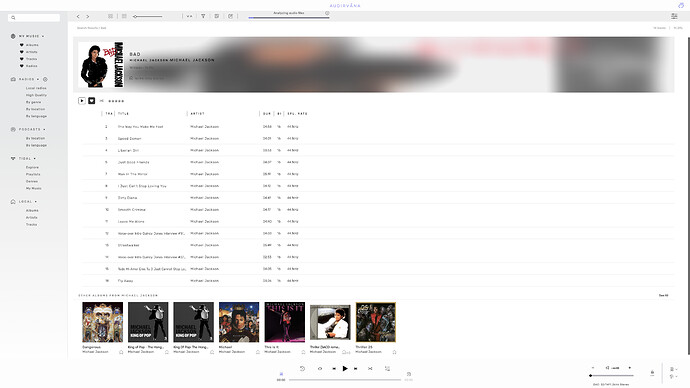
Task: Click info icon beside Analyzing audio files
Action: (x=327, y=13)
